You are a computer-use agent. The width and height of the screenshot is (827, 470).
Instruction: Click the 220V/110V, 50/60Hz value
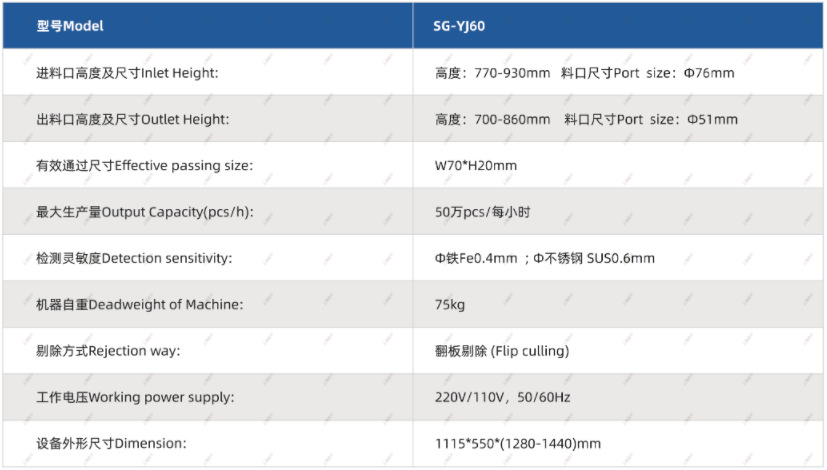502,397
